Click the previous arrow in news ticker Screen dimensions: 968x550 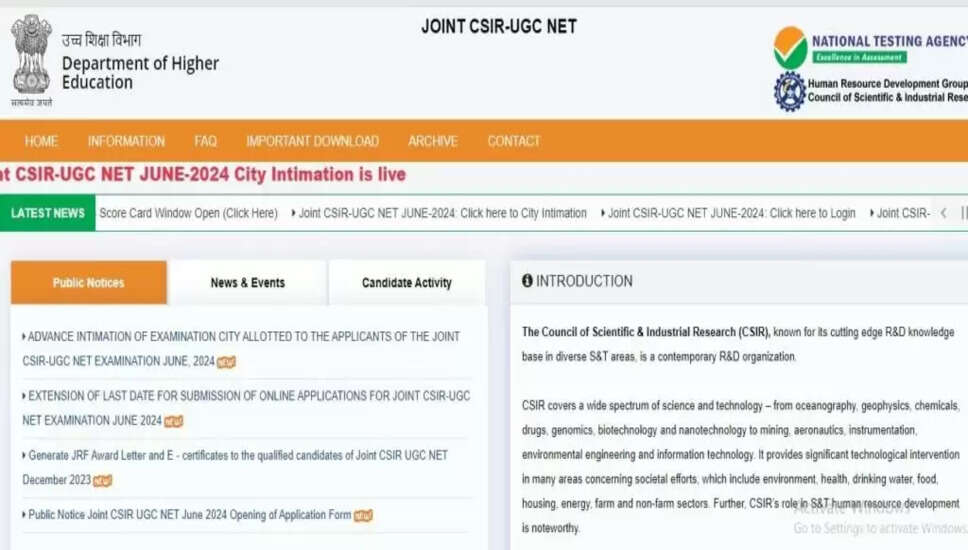pos(942,213)
